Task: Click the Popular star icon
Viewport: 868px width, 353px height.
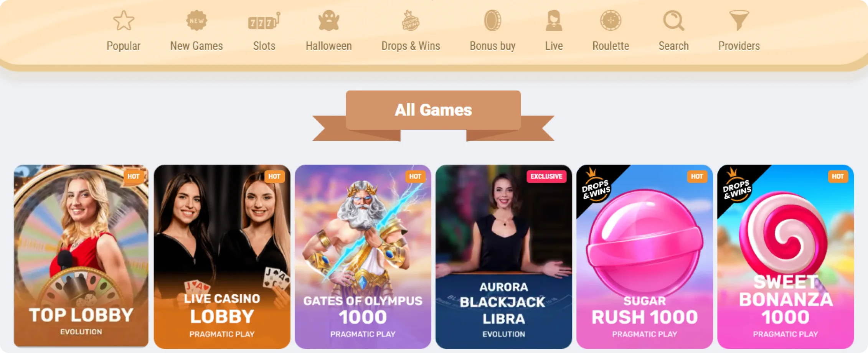Action: (124, 21)
